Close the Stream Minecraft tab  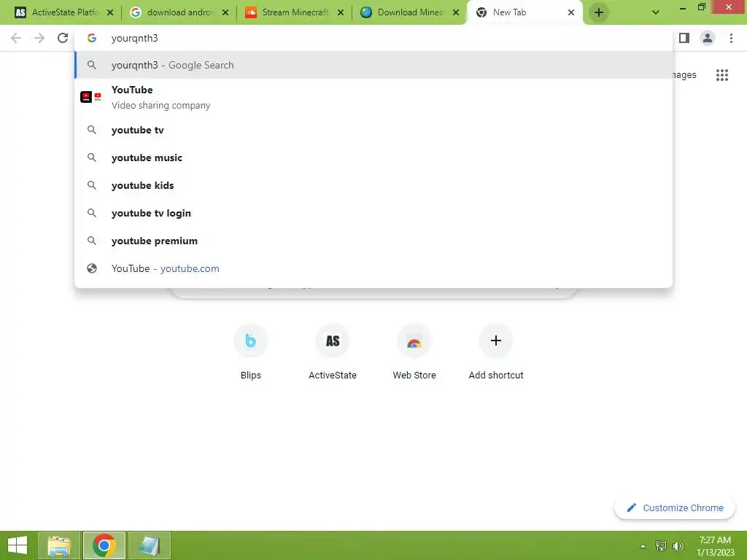click(x=341, y=12)
